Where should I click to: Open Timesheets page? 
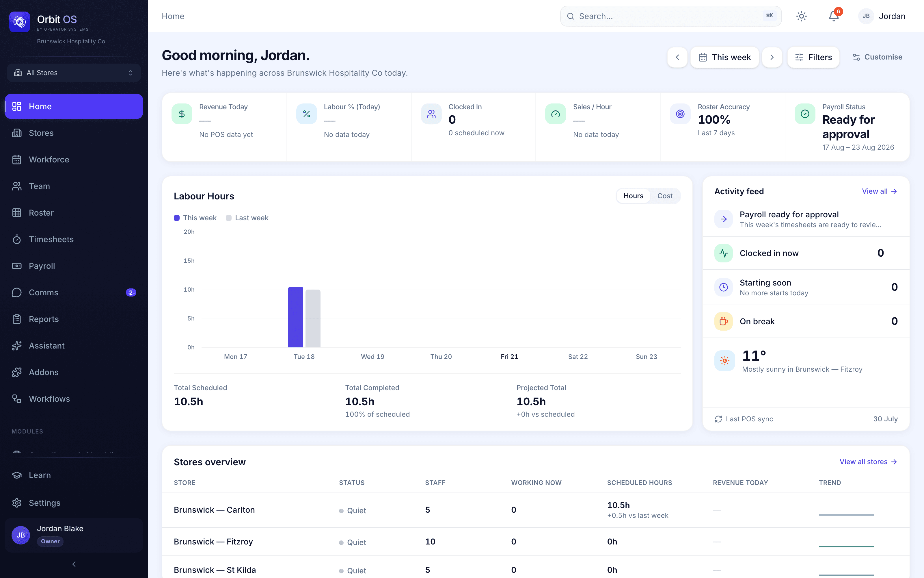(74, 239)
